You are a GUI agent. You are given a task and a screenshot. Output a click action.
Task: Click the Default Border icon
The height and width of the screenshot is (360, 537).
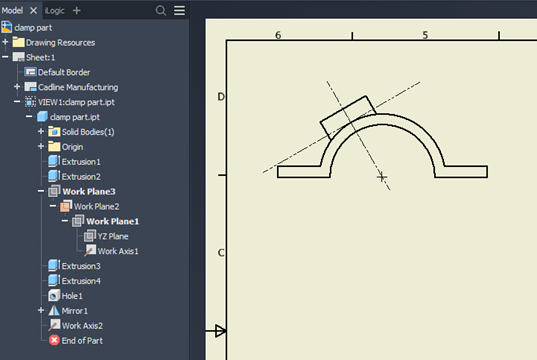pyautogui.click(x=30, y=72)
